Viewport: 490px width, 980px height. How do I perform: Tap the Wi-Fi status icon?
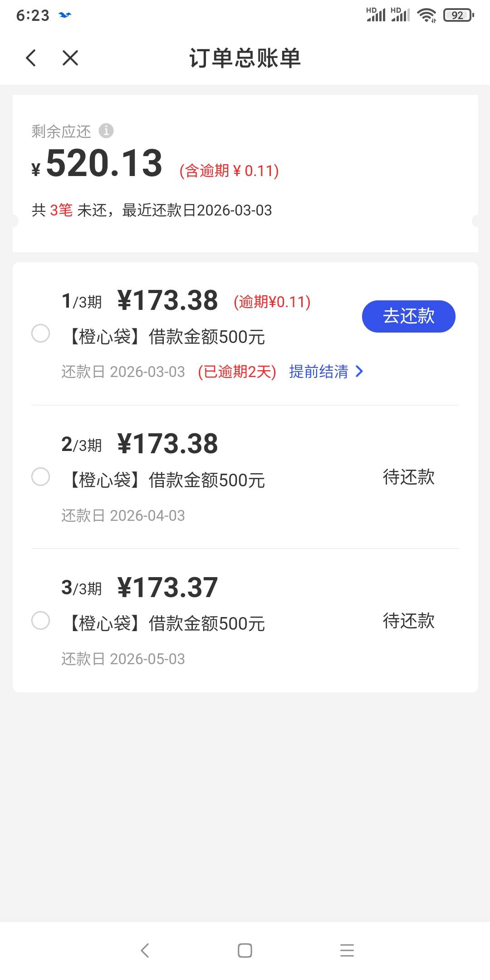coord(426,15)
